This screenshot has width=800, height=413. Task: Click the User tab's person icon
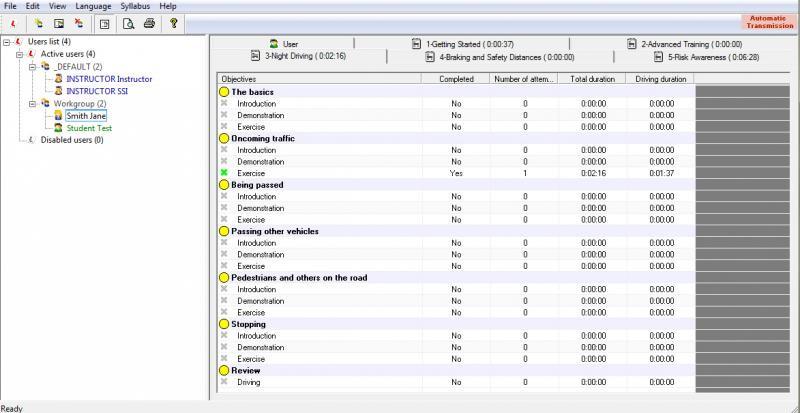(x=274, y=44)
